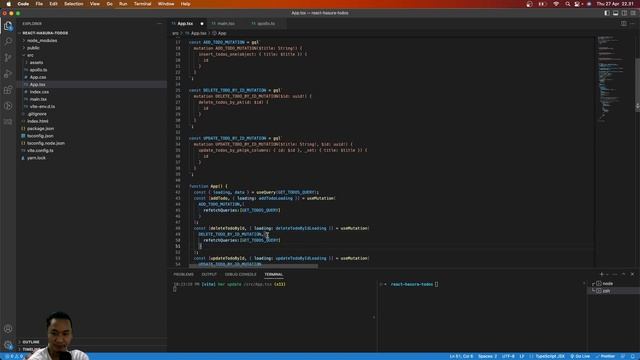Image resolution: width=640 pixels, height=360 pixels.
Task: Open apollo.ts in Explorer
Action: [x=38, y=70]
